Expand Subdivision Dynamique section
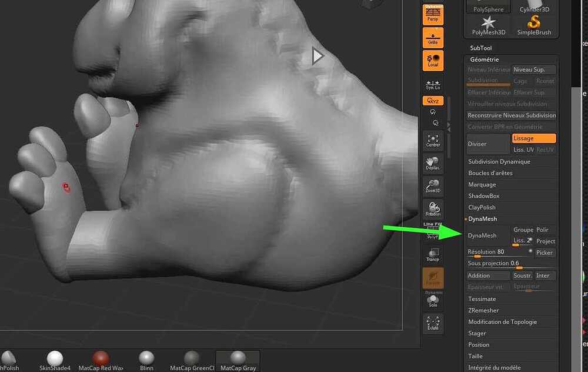 coord(499,161)
